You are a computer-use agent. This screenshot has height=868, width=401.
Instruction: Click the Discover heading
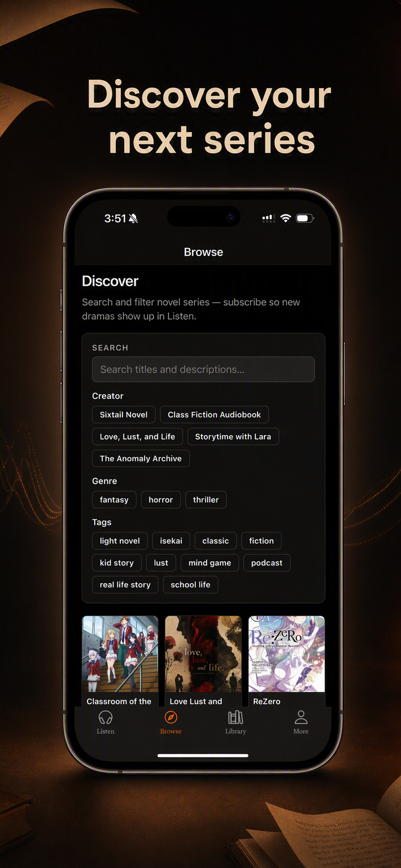click(x=110, y=281)
